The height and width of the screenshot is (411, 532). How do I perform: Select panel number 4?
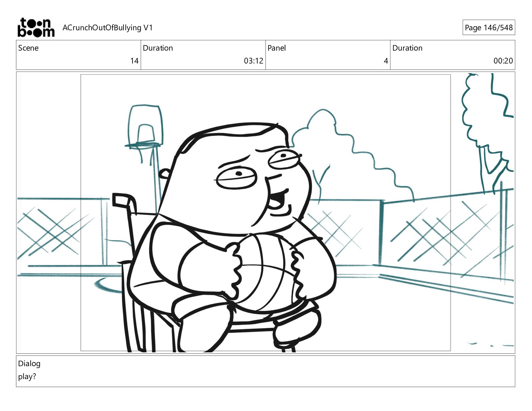pyautogui.click(x=386, y=61)
